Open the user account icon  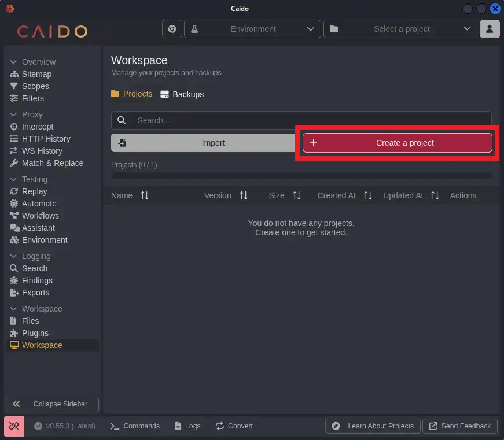tap(490, 29)
